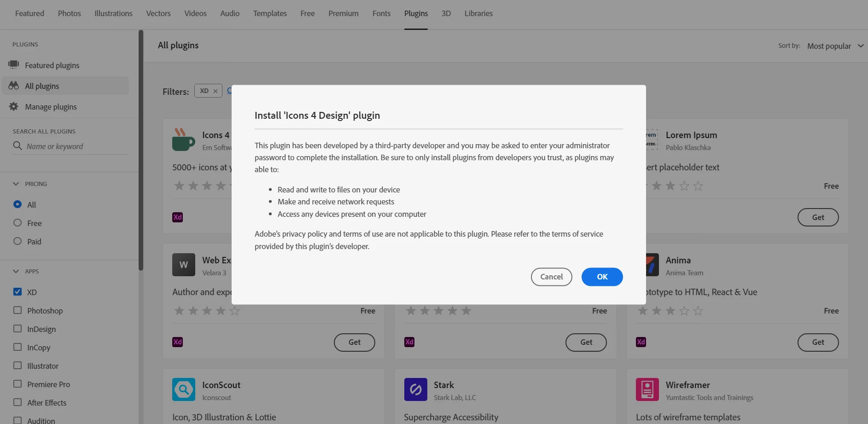
Task: Switch to the Audio tab
Action: click(x=230, y=13)
